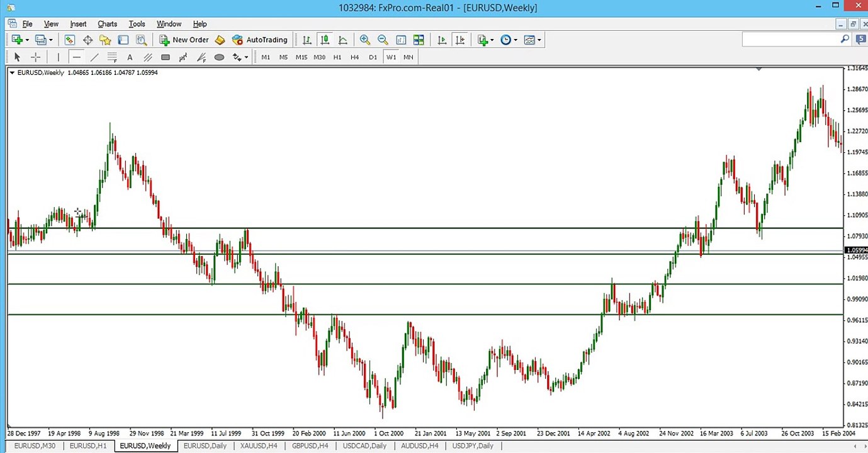Select the W1 weekly timeframe

pyautogui.click(x=392, y=57)
